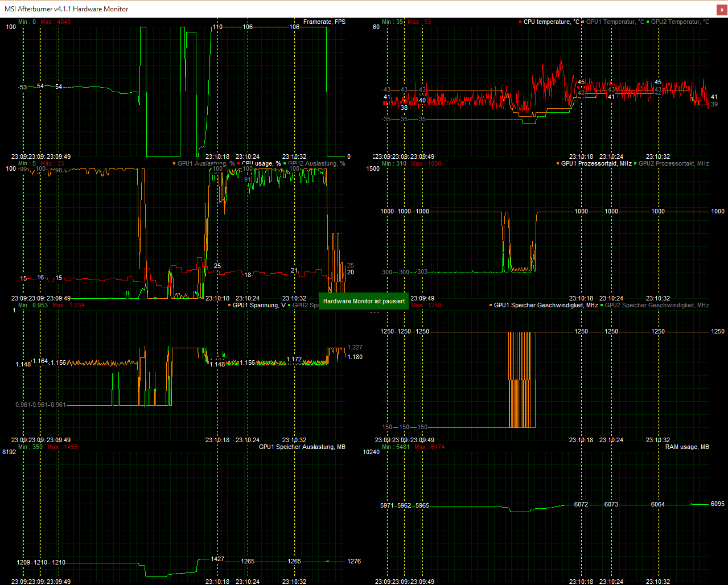The height and width of the screenshot is (585, 728).
Task: Select the 'GPU2 Temperatur, °C' legend label
Action: (x=680, y=22)
